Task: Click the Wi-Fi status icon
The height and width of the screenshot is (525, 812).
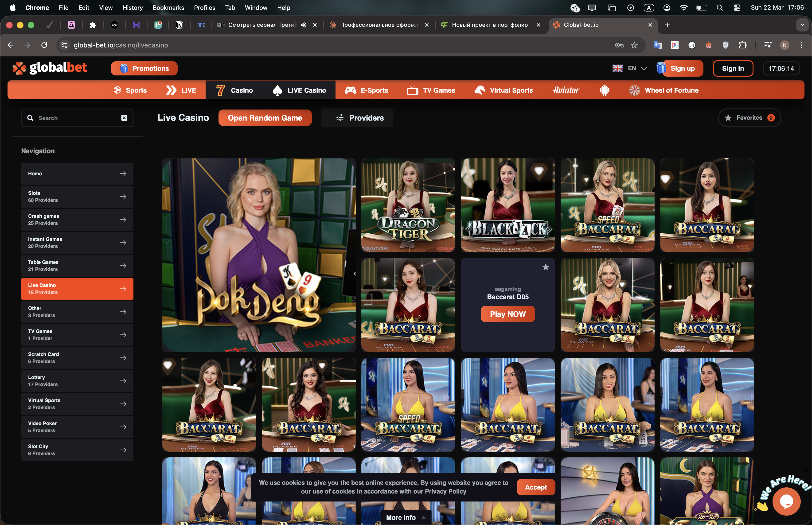Action: (683, 8)
